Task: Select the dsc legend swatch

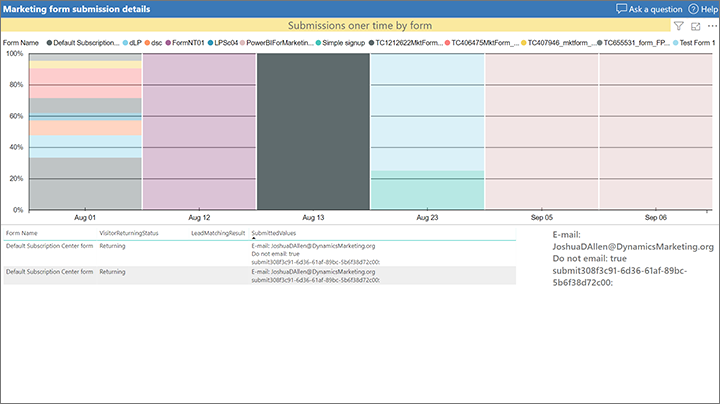Action: click(x=147, y=43)
